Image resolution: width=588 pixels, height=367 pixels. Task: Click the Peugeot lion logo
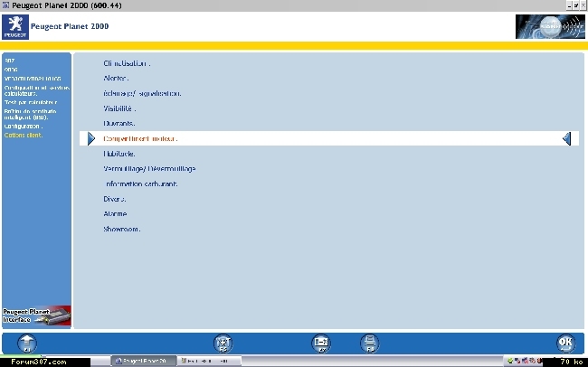coord(15,27)
